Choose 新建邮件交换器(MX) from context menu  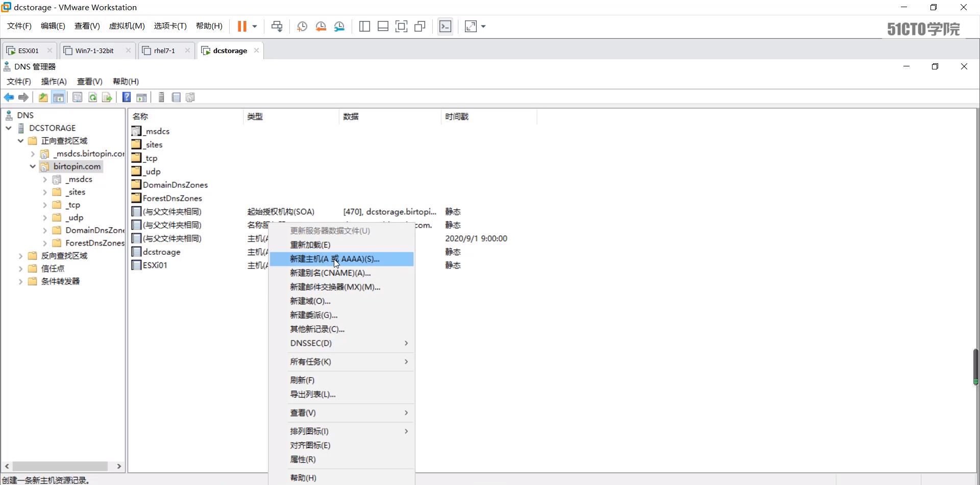click(341, 287)
